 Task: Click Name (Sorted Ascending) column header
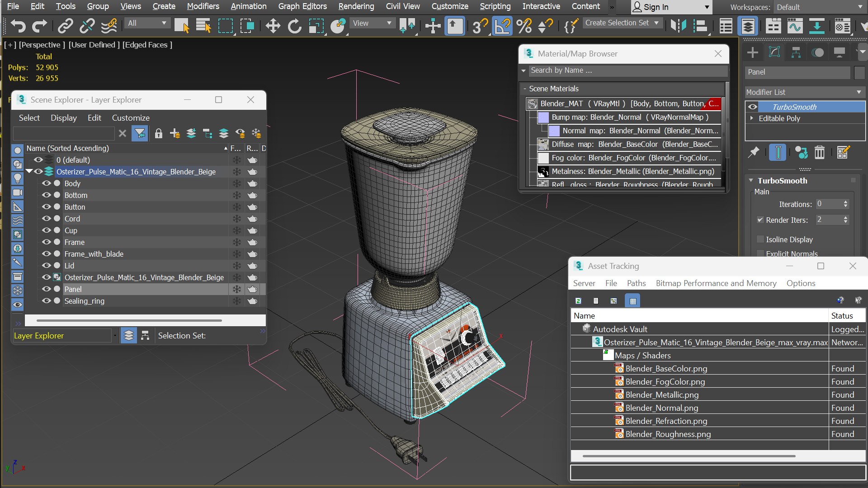pos(126,148)
